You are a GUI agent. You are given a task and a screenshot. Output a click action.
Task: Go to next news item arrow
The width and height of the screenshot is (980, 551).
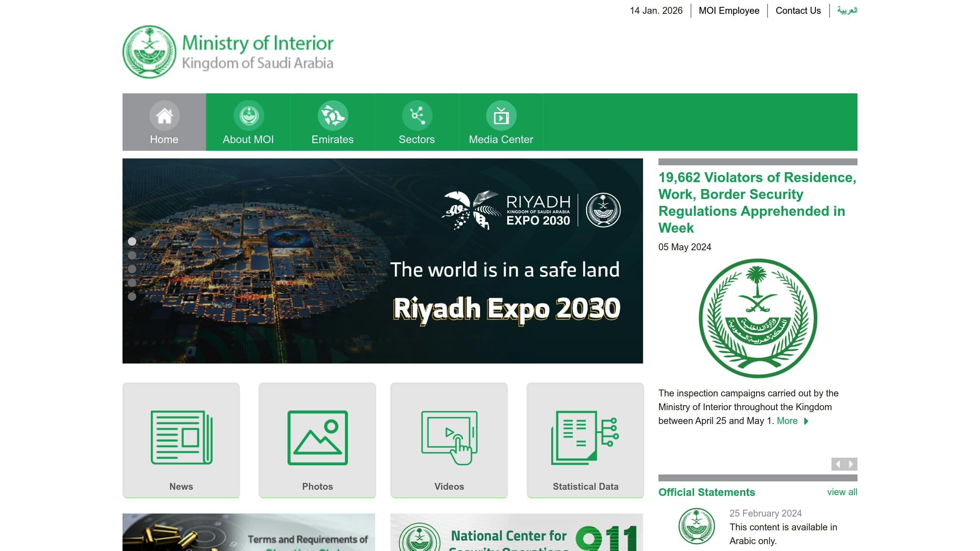pyautogui.click(x=851, y=464)
